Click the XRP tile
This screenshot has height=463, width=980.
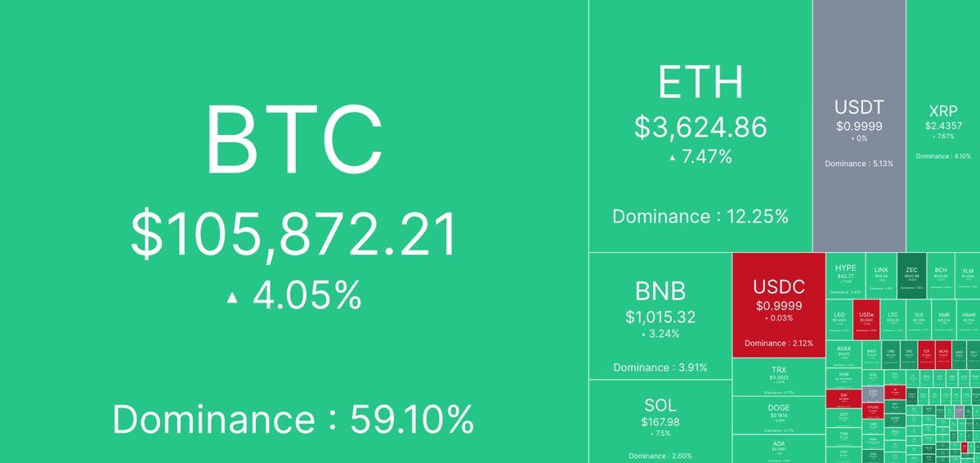[943, 126]
